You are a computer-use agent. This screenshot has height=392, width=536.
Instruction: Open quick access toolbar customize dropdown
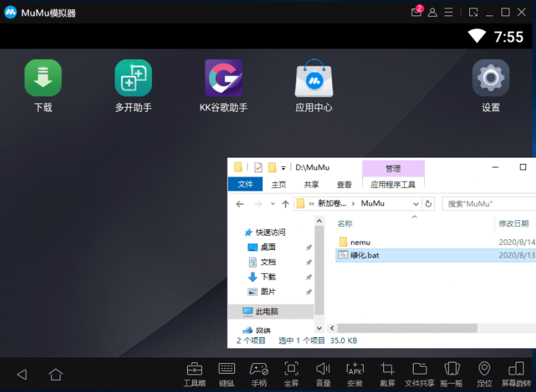click(283, 168)
